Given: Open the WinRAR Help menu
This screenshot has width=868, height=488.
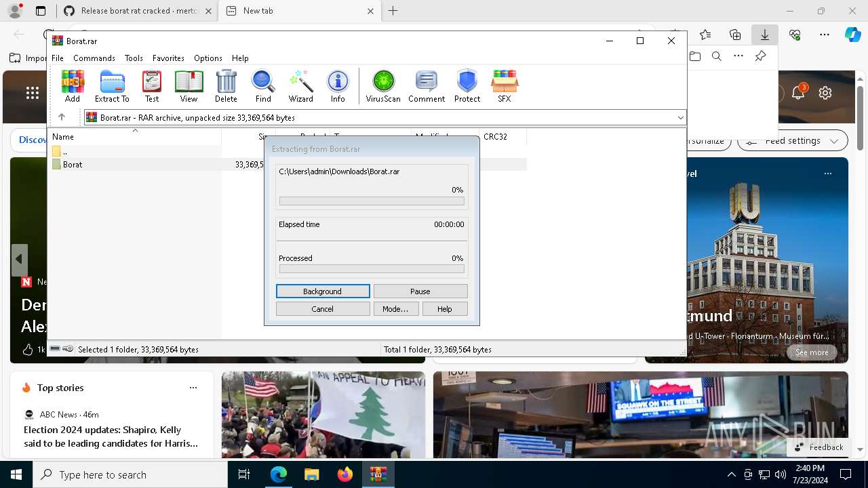Looking at the screenshot, I should coord(240,58).
